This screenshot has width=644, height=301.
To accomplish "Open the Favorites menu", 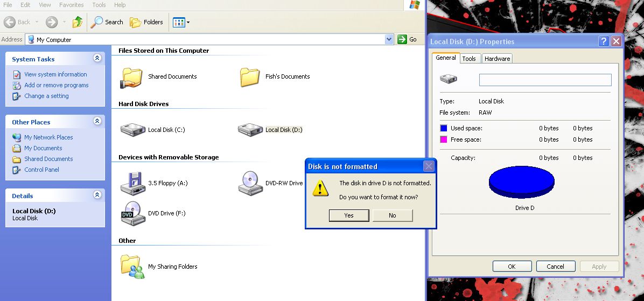I will coord(71,5).
